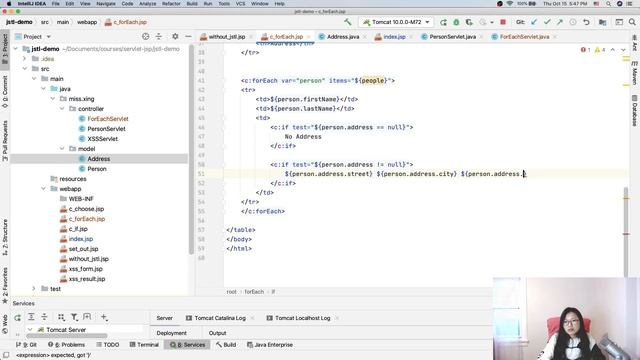Rerun the Tomcat configuration with the run icon

click(x=443, y=22)
